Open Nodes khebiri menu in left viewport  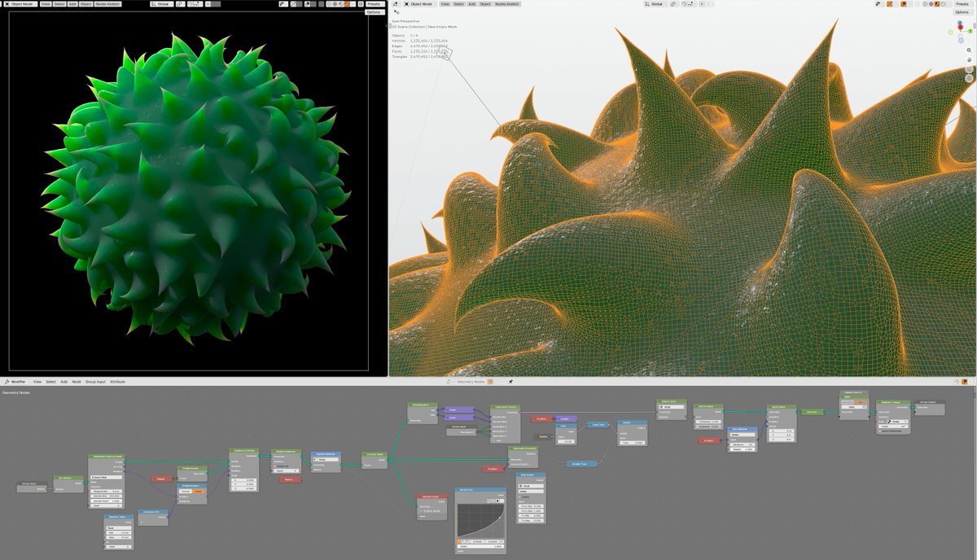coord(108,4)
